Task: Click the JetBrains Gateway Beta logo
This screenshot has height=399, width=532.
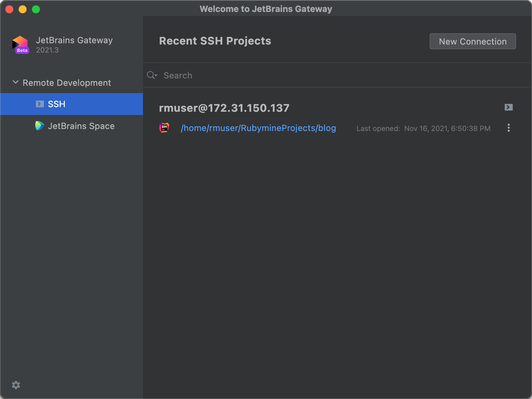Action: (21, 45)
